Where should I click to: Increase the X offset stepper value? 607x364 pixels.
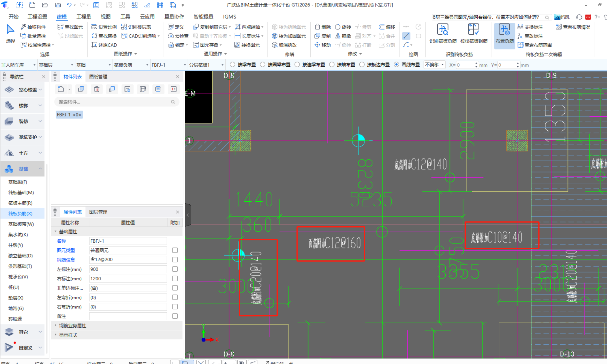tap(476, 63)
